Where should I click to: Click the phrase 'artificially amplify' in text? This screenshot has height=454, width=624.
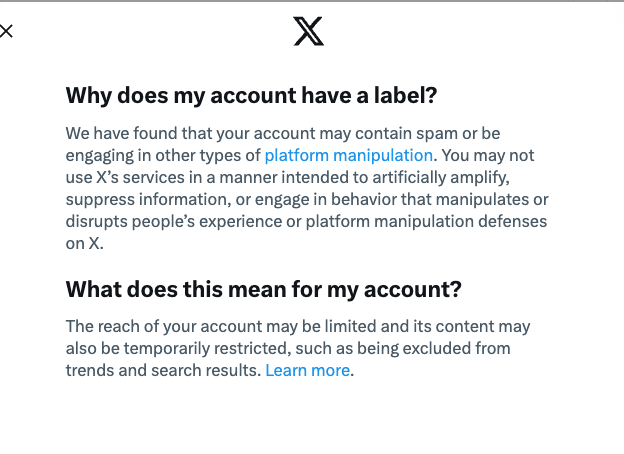coord(441,177)
